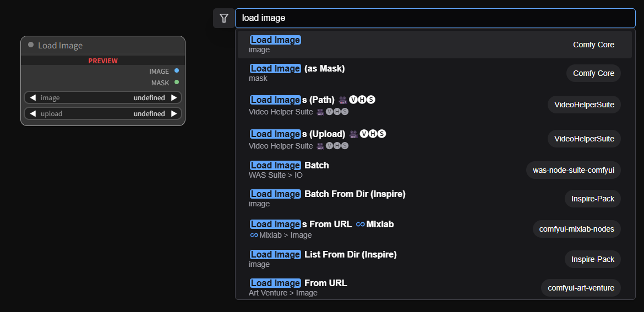Click left arrow on image widget

pyautogui.click(x=32, y=98)
